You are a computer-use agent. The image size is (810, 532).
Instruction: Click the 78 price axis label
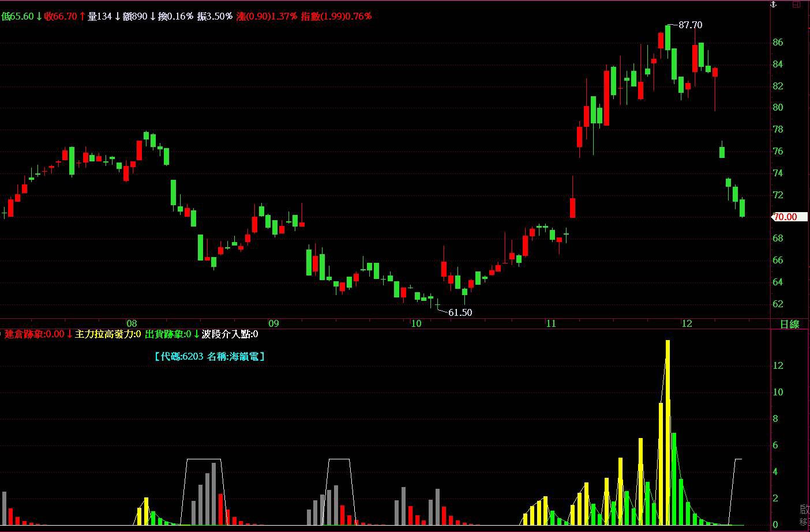[x=778, y=129]
